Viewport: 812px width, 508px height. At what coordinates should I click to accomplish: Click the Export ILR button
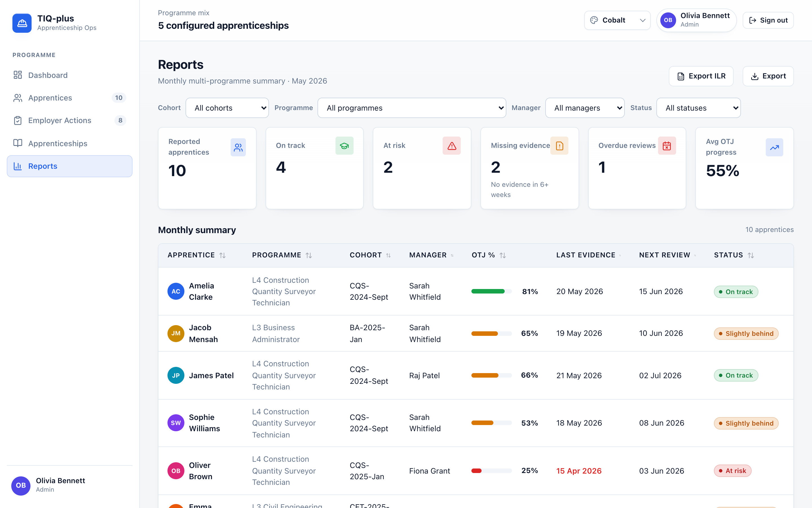[701, 76]
